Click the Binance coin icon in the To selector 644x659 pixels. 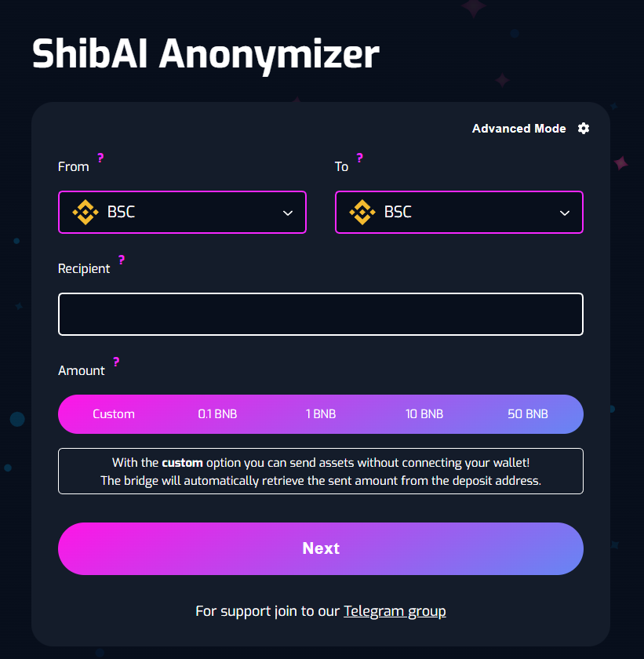(x=362, y=212)
